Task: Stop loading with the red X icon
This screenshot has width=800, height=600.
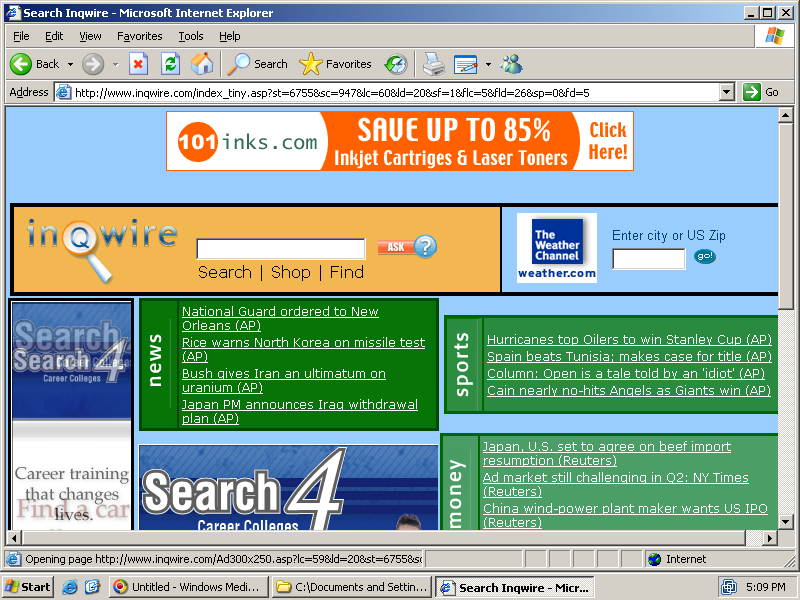Action: (x=138, y=64)
